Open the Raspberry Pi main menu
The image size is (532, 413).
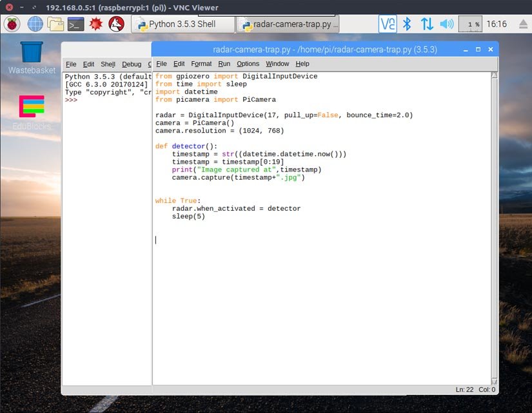(12, 24)
